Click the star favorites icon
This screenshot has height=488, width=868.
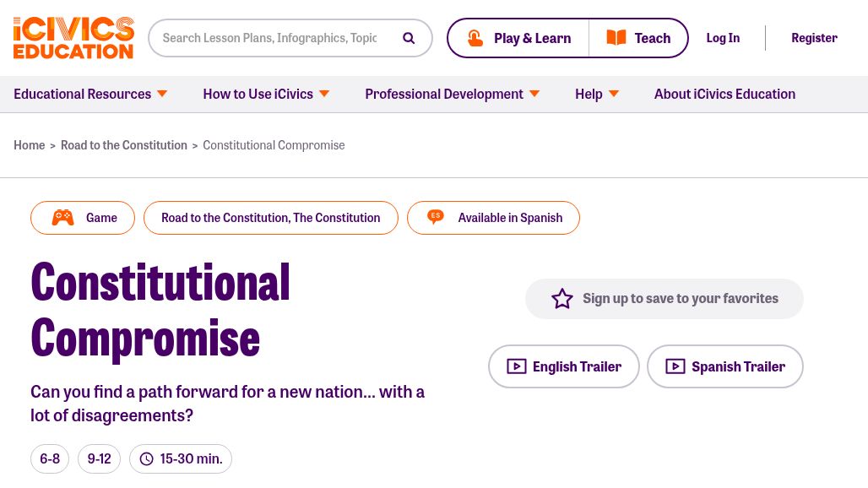point(562,299)
